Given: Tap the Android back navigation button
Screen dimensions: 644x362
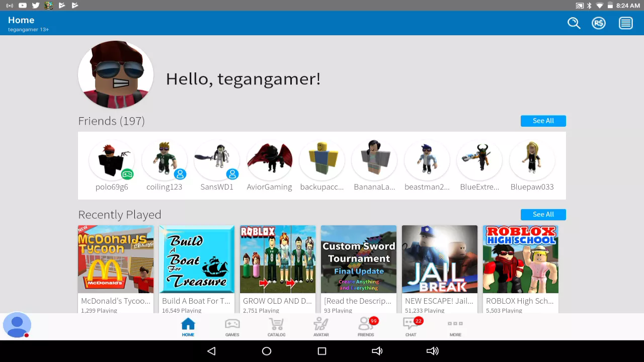Looking at the screenshot, I should click(x=211, y=351).
